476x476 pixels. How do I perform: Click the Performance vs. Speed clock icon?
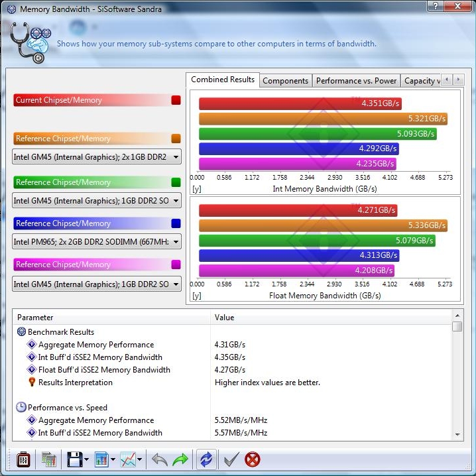click(x=21, y=408)
